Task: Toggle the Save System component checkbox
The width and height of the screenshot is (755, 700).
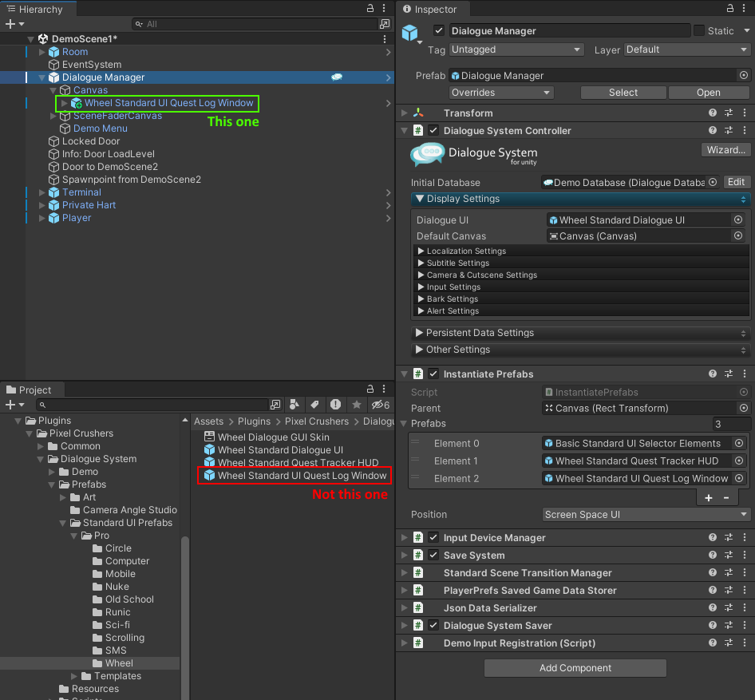Action: (433, 555)
